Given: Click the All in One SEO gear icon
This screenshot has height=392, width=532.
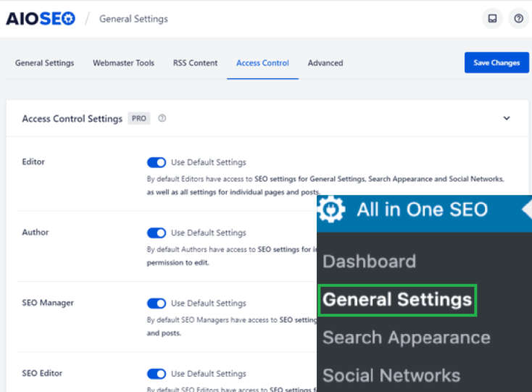Looking at the screenshot, I should pos(332,210).
